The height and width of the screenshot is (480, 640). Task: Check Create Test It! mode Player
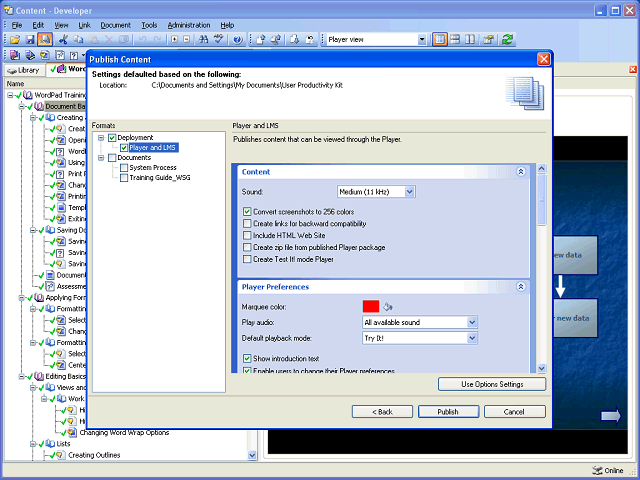(x=247, y=259)
